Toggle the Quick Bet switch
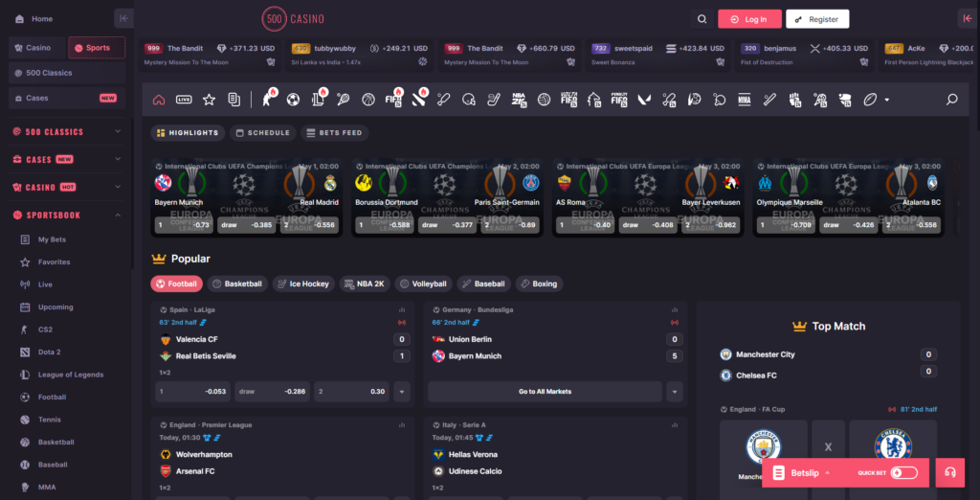Screen dimensions: 980x500 [903, 472]
